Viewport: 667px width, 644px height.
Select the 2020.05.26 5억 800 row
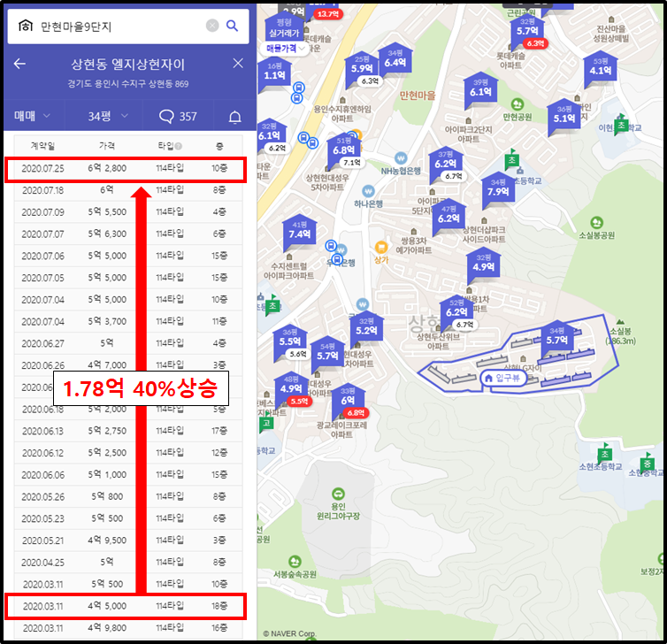point(128,496)
